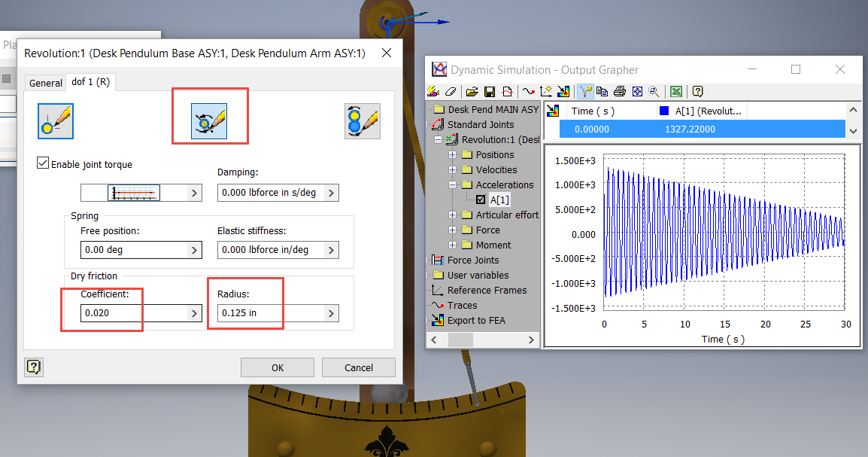The image size is (868, 457).
Task: Click the tree panel horizontal scrollbar thumb
Action: click(460, 340)
